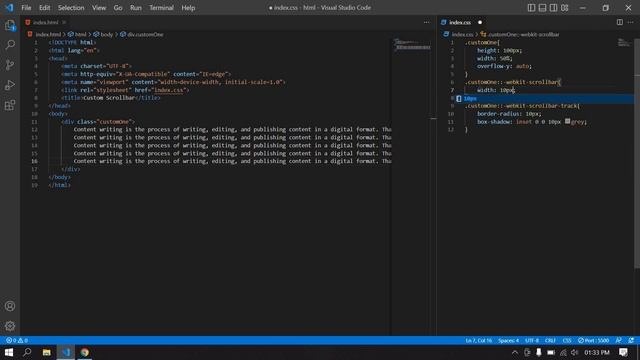Open the Help menu
Image resolution: width=640 pixels, height=360 pixels.
tap(188, 8)
